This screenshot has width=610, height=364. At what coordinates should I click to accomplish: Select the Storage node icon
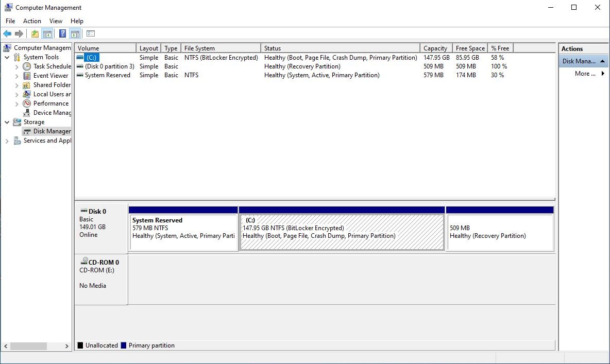coord(17,122)
